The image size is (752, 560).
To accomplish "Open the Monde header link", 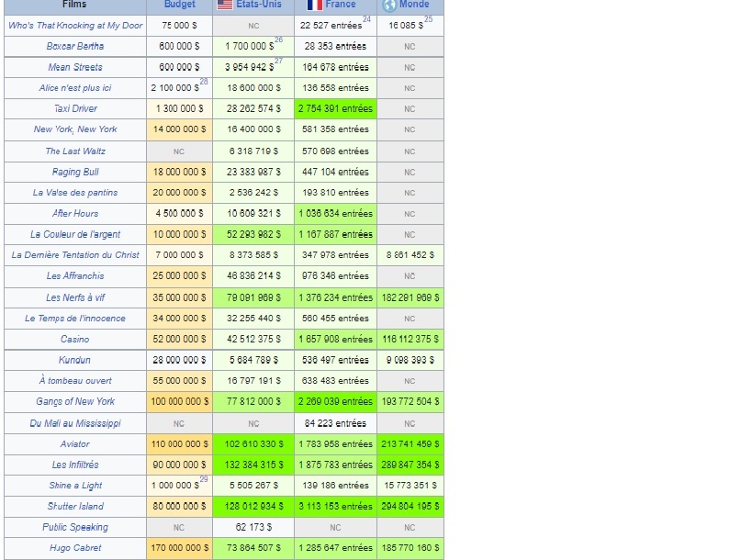I will pyautogui.click(x=414, y=5).
